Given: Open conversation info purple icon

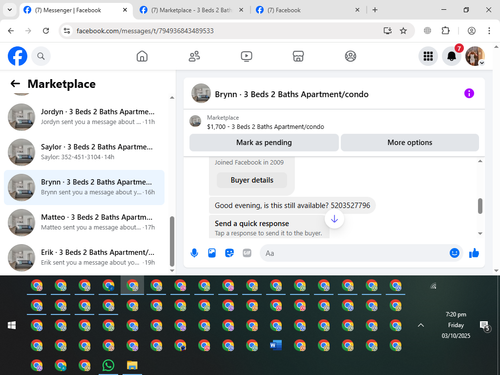Looking at the screenshot, I should 469,93.
